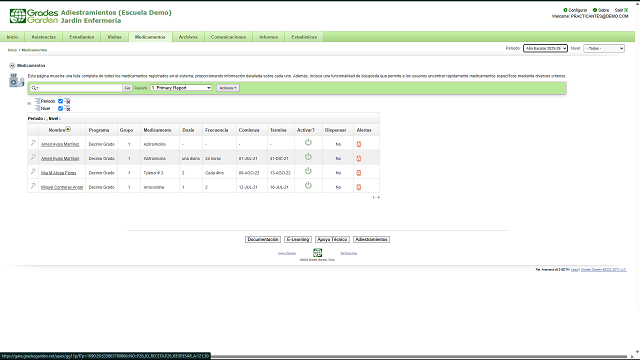This screenshot has height=360, width=640.
Task: Open the Informes tab
Action: pos(269,37)
